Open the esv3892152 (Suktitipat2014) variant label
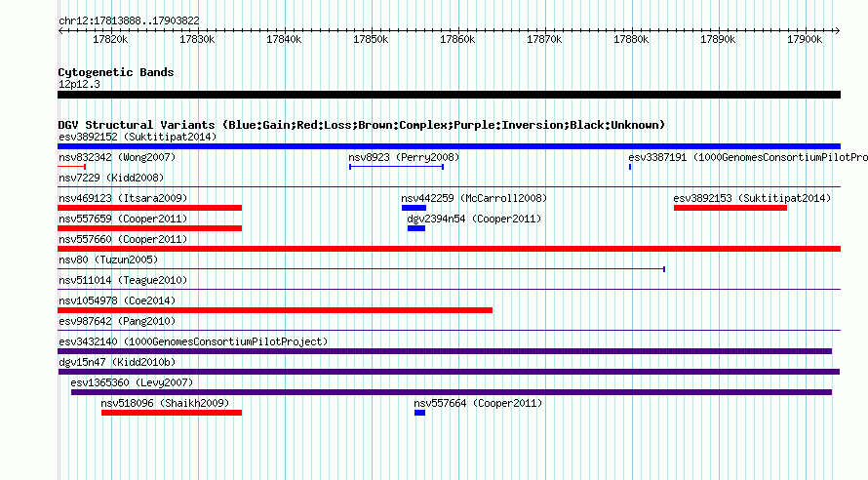The height and width of the screenshot is (480, 868). [138, 137]
